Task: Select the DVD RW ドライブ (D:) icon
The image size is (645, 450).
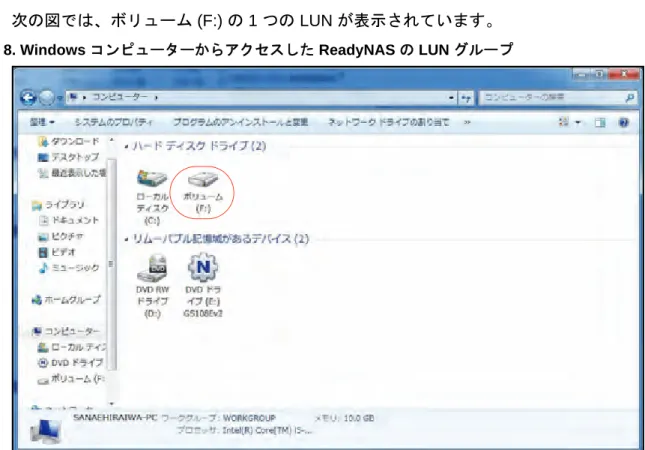Action: 152,287
